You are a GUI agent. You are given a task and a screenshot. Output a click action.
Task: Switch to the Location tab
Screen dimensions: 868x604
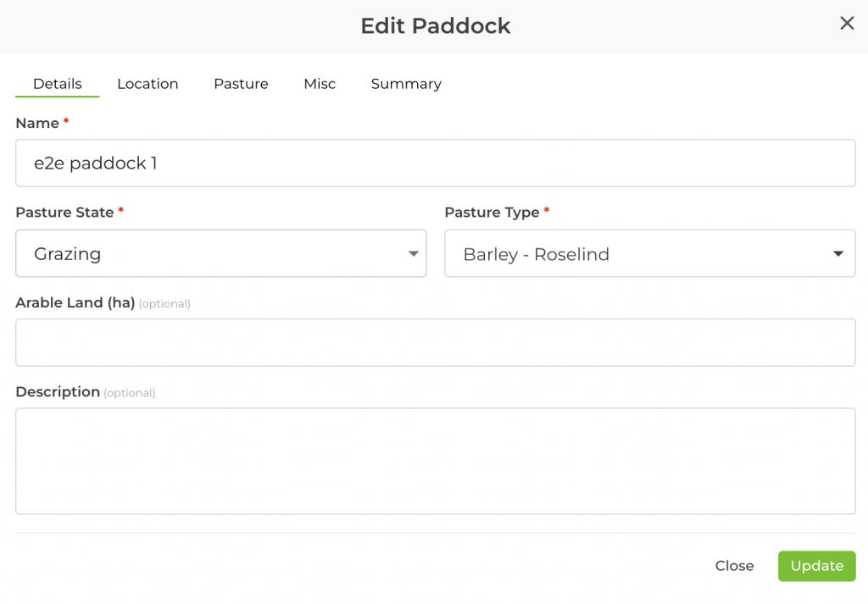click(147, 84)
